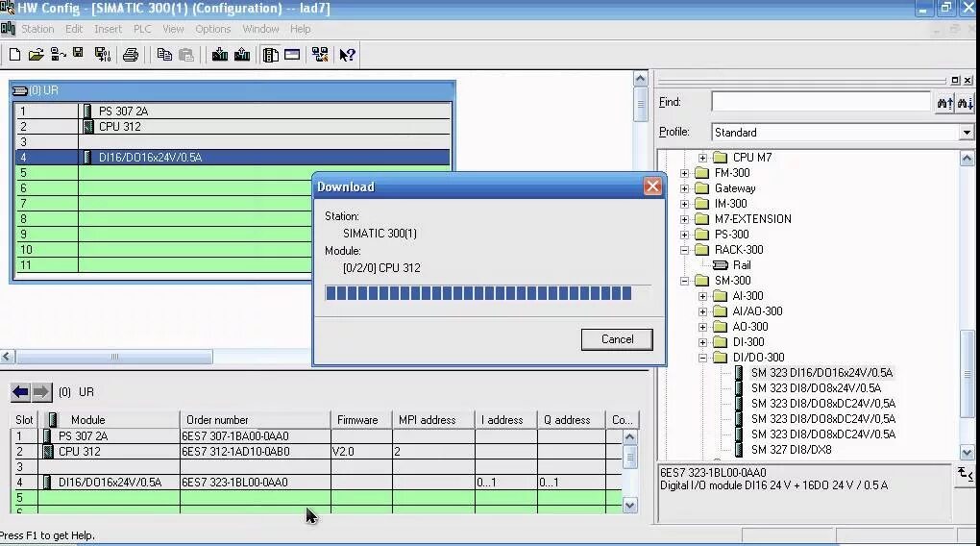Click the Save and Compile toolbar icon
Image resolution: width=980 pixels, height=546 pixels.
click(103, 55)
